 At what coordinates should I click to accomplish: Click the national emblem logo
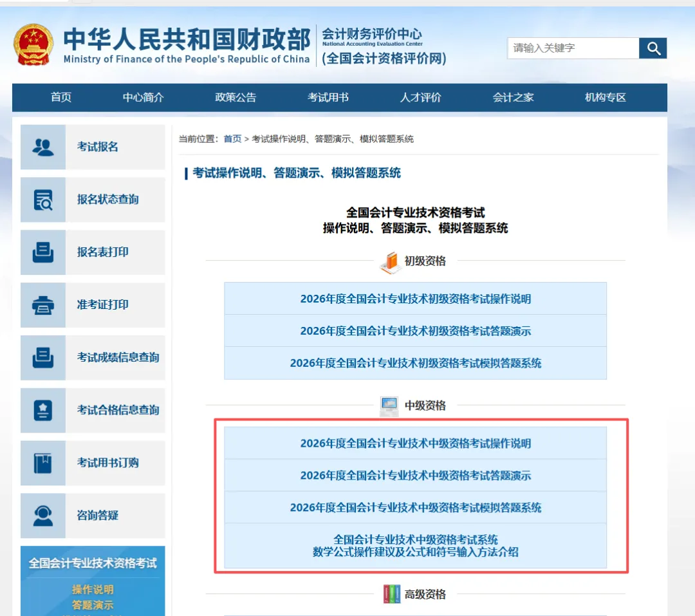point(33,45)
